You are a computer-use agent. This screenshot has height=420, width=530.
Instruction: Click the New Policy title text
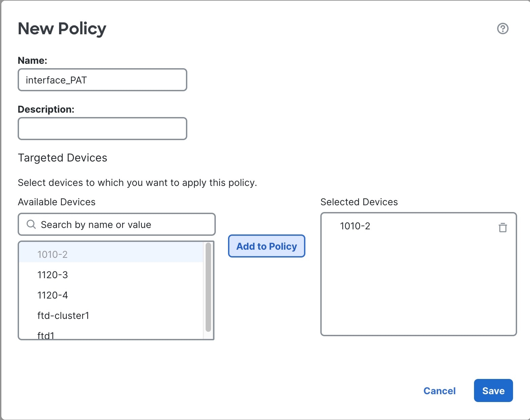point(62,28)
